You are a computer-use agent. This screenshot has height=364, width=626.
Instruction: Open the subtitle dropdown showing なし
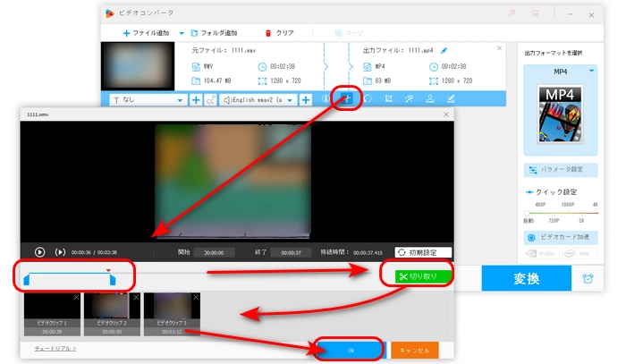pyautogui.click(x=147, y=100)
